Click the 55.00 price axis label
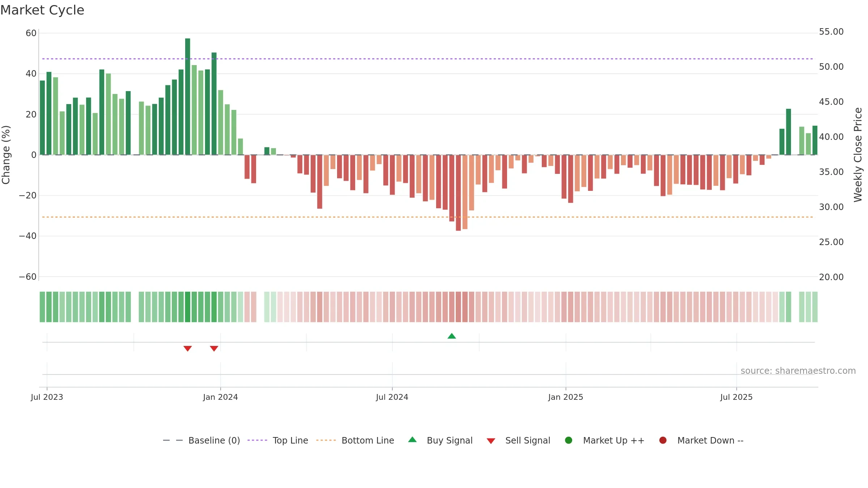868x488 pixels. pos(831,32)
